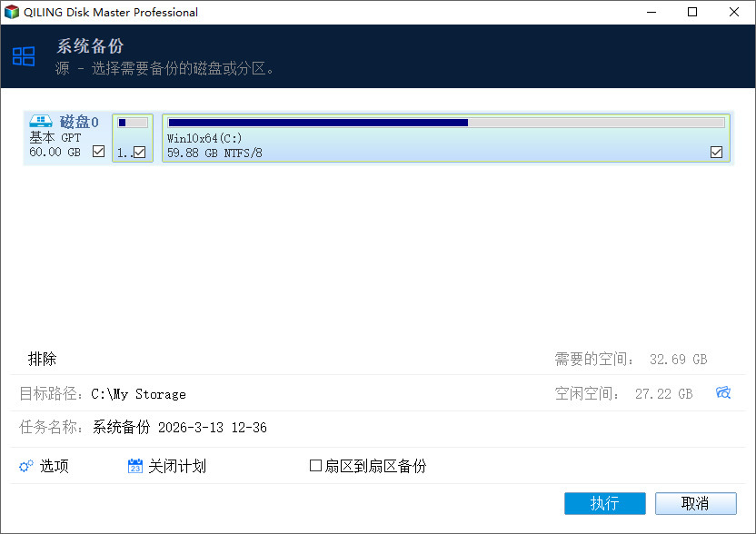Viewport: 756px width, 534px height.
Task: Click the 排除 exclude link
Action: [44, 358]
